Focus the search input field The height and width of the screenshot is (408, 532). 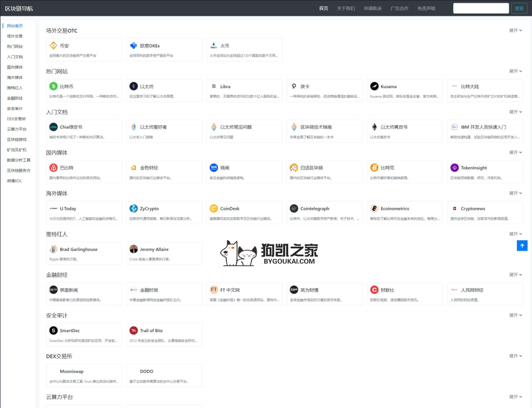click(481, 8)
